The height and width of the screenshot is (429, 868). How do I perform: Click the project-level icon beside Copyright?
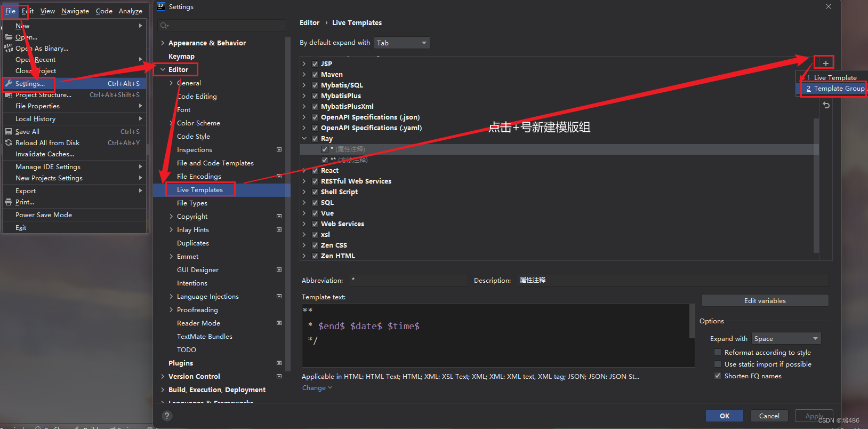(x=279, y=216)
